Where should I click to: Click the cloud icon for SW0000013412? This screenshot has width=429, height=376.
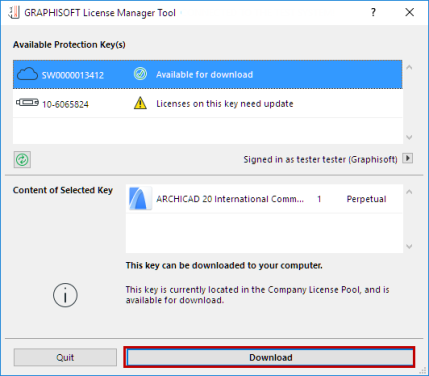(x=27, y=74)
